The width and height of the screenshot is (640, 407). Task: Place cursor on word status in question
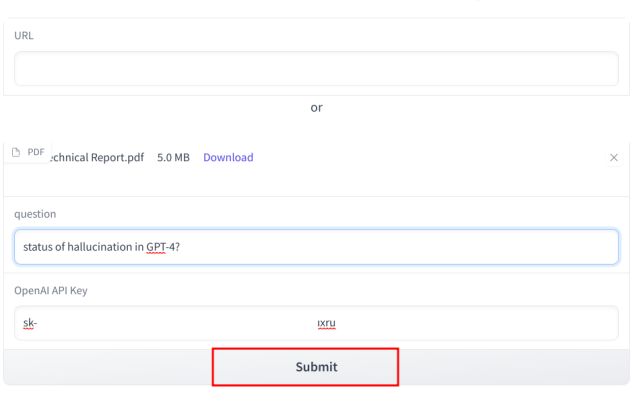pyautogui.click(x=37, y=248)
